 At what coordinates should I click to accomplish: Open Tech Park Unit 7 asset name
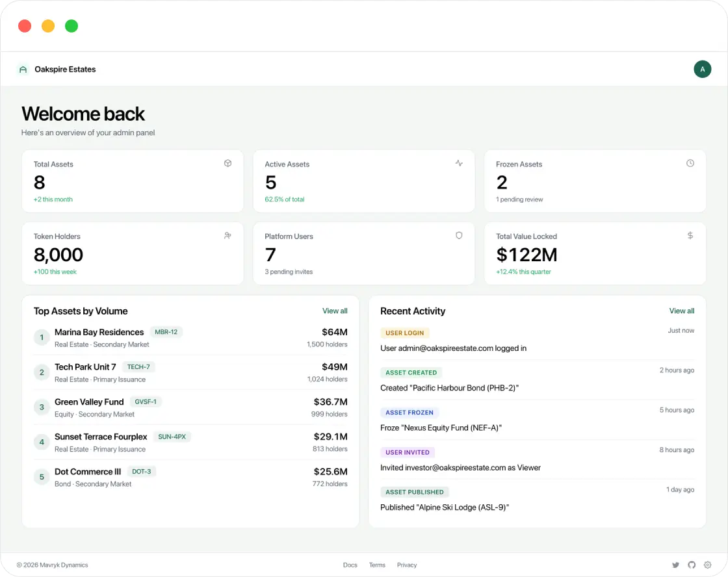85,366
